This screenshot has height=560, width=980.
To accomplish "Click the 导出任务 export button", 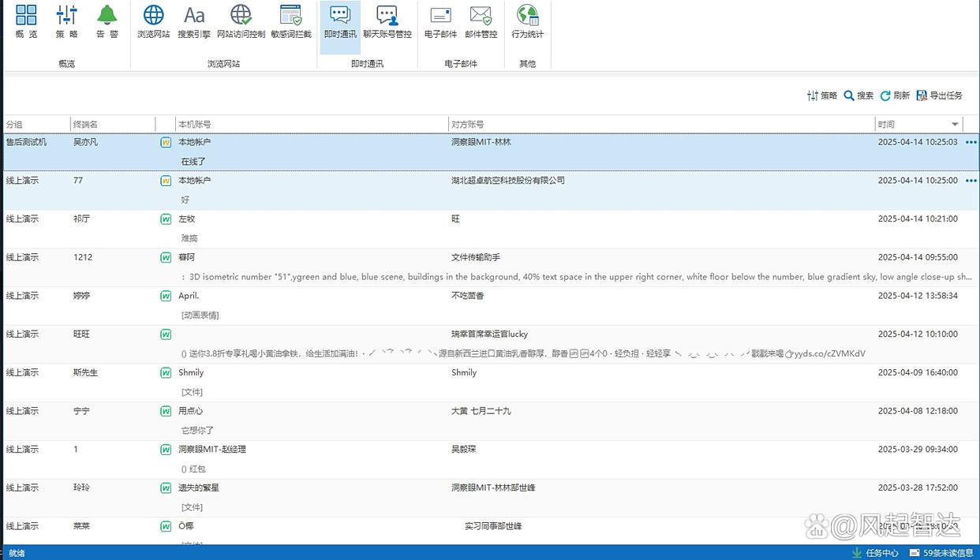I will [x=939, y=95].
